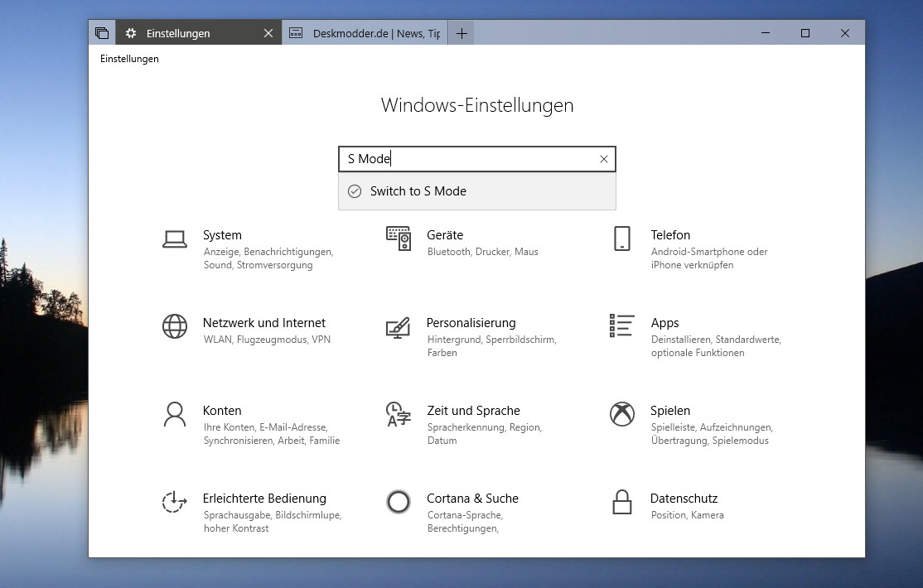Close the Einstellungen tab
Viewport: 923px width, 588px height.
click(268, 34)
